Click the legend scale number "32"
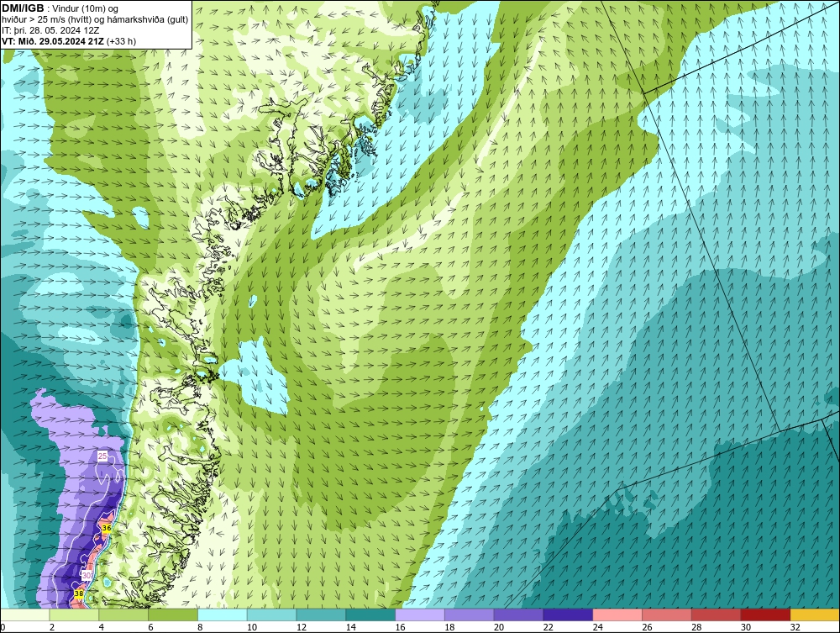The height and width of the screenshot is (633, 840). click(x=795, y=627)
